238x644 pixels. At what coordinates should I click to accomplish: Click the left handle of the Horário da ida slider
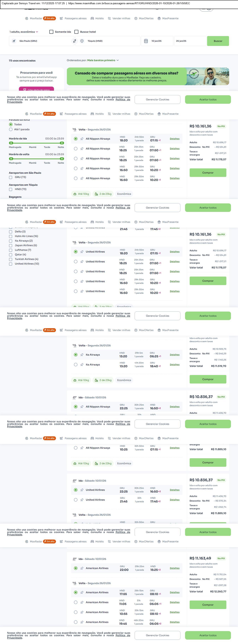coord(11,143)
